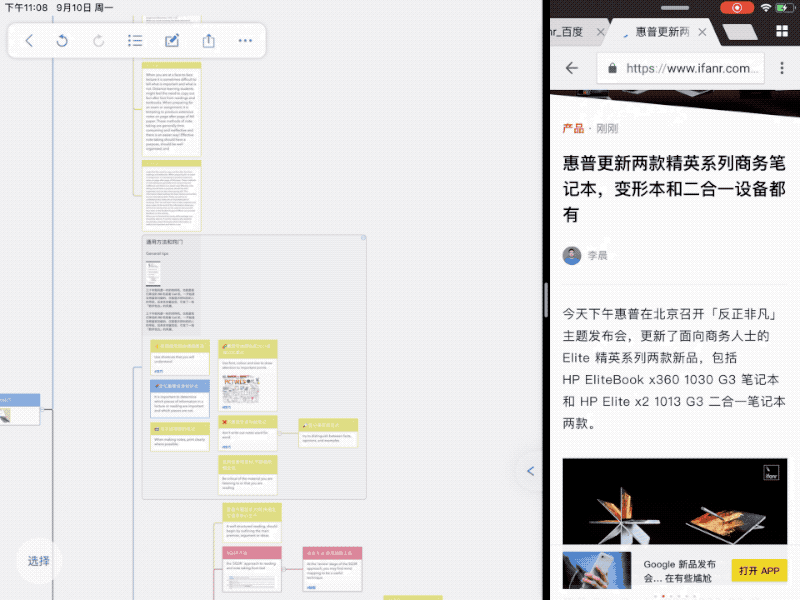
Task: Expand the side panel chevron in mind map
Action: click(x=531, y=471)
